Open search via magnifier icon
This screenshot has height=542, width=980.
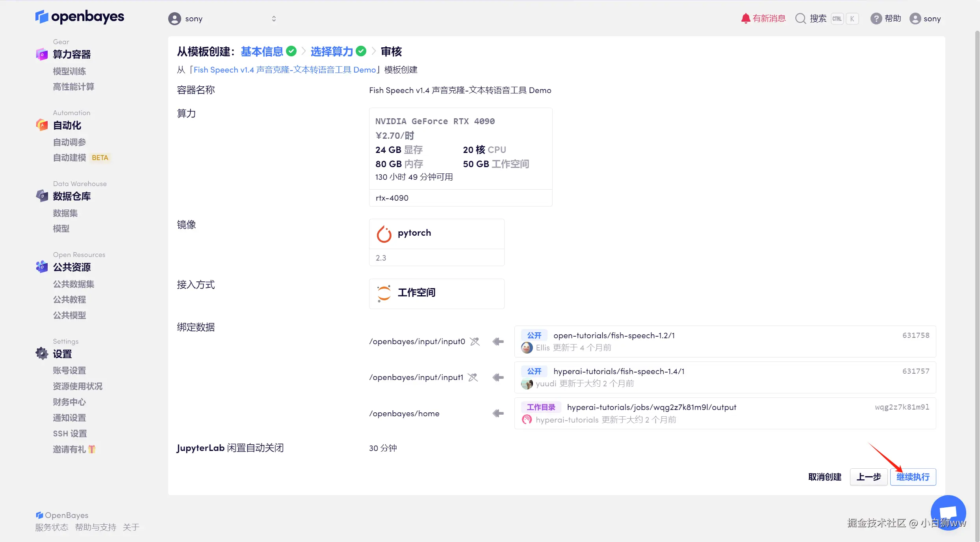[x=800, y=19]
